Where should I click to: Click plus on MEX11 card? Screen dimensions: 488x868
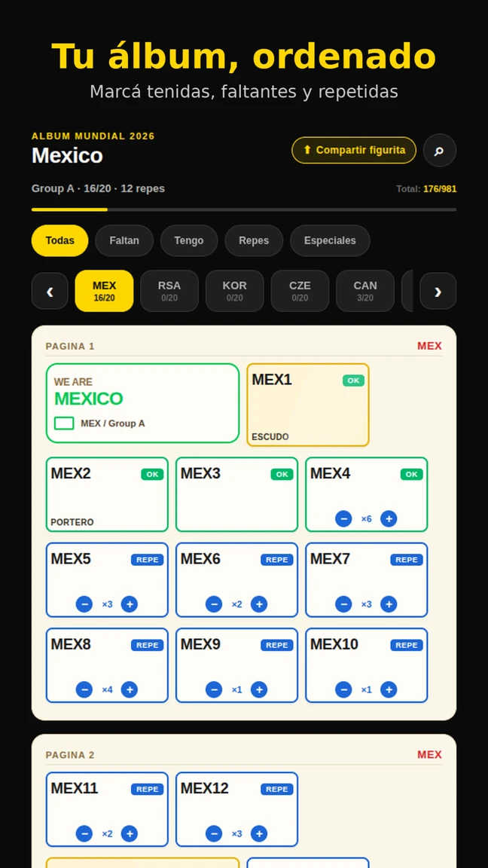pyautogui.click(x=130, y=833)
